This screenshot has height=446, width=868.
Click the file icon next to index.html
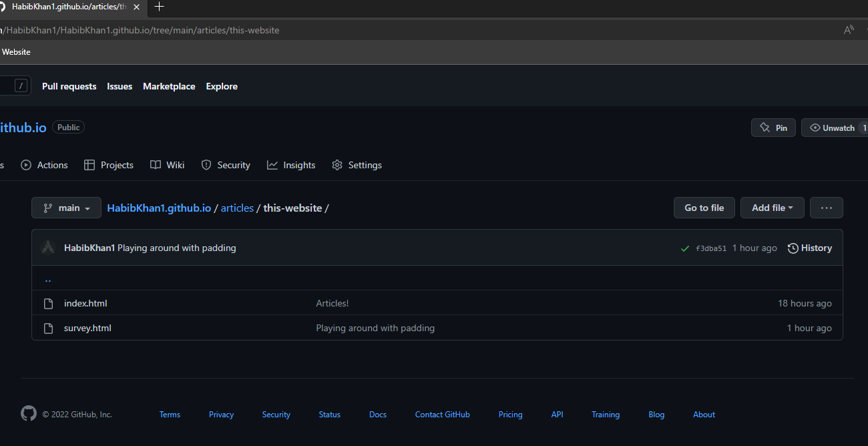point(48,304)
